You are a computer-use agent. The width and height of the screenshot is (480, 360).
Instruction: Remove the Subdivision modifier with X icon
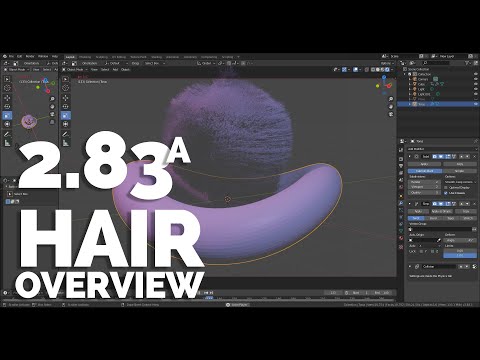click(x=474, y=156)
